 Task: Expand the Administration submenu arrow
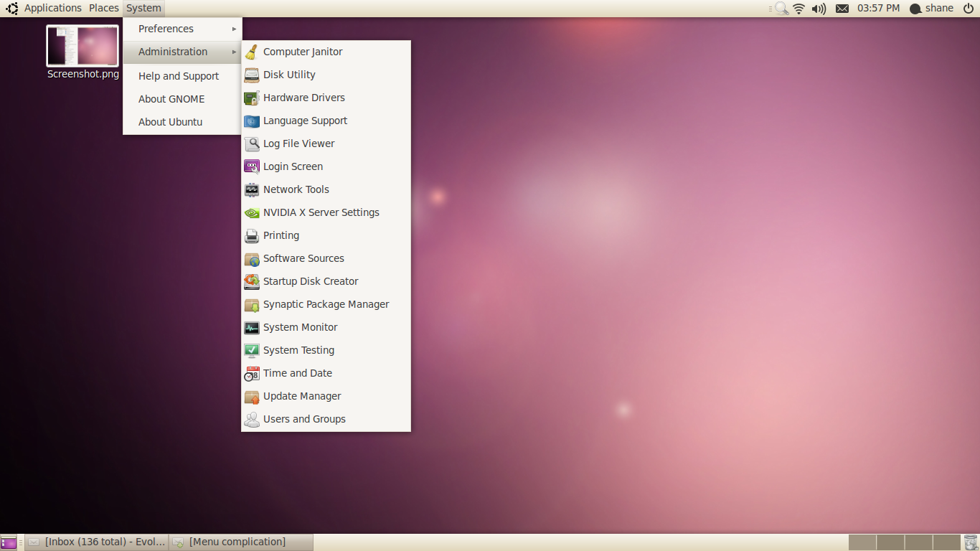tap(234, 52)
